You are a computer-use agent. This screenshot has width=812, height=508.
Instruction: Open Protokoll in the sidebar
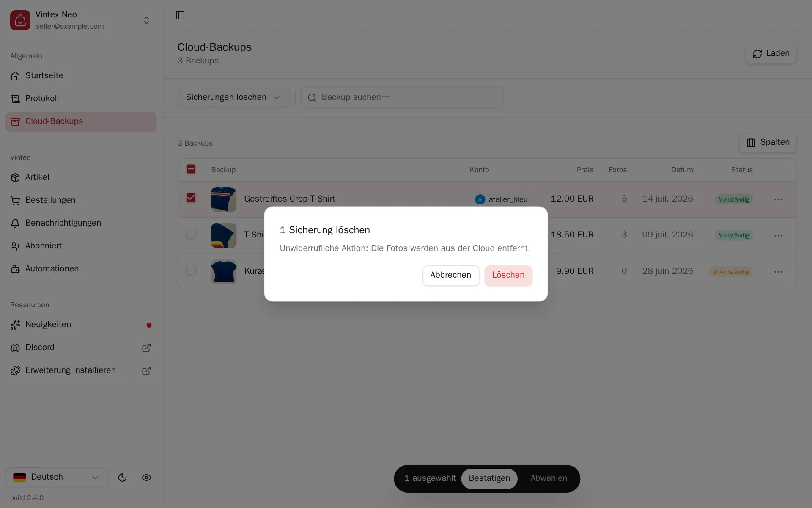[x=81, y=99]
